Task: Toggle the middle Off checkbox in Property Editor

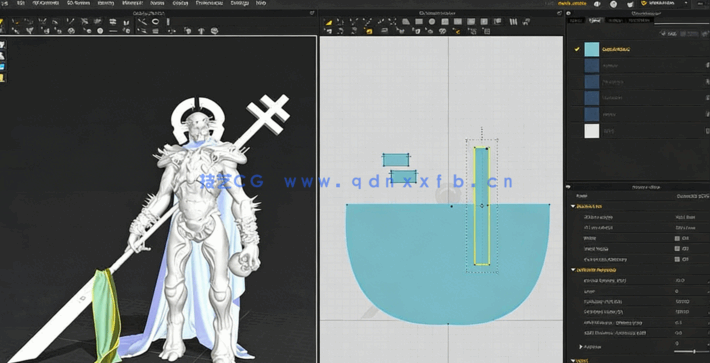Action: pos(677,248)
